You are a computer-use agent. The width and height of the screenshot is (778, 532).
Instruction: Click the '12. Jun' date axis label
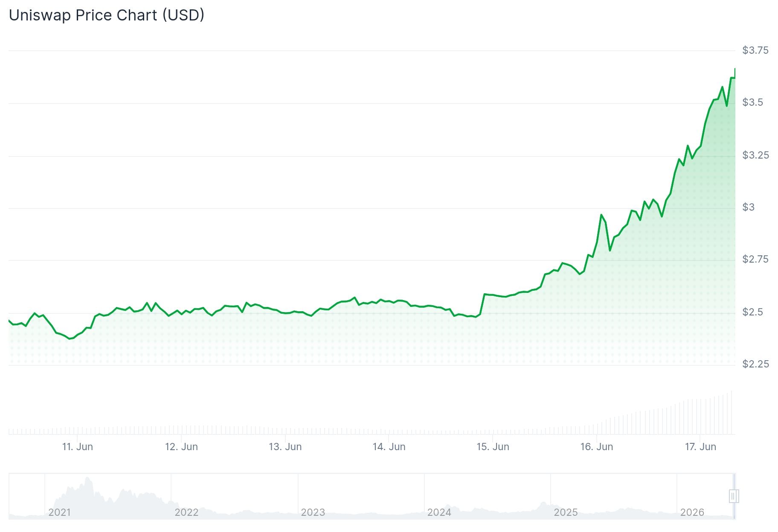[181, 447]
